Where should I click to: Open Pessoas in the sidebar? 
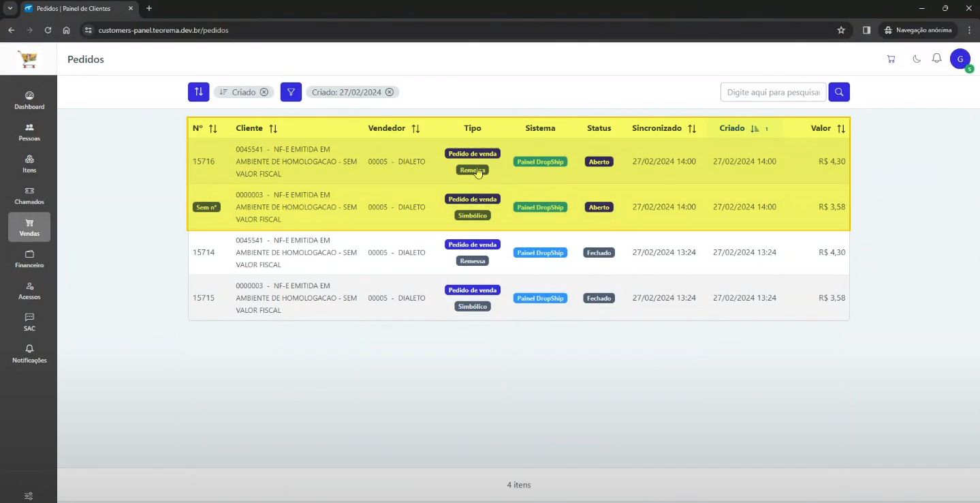(x=29, y=132)
